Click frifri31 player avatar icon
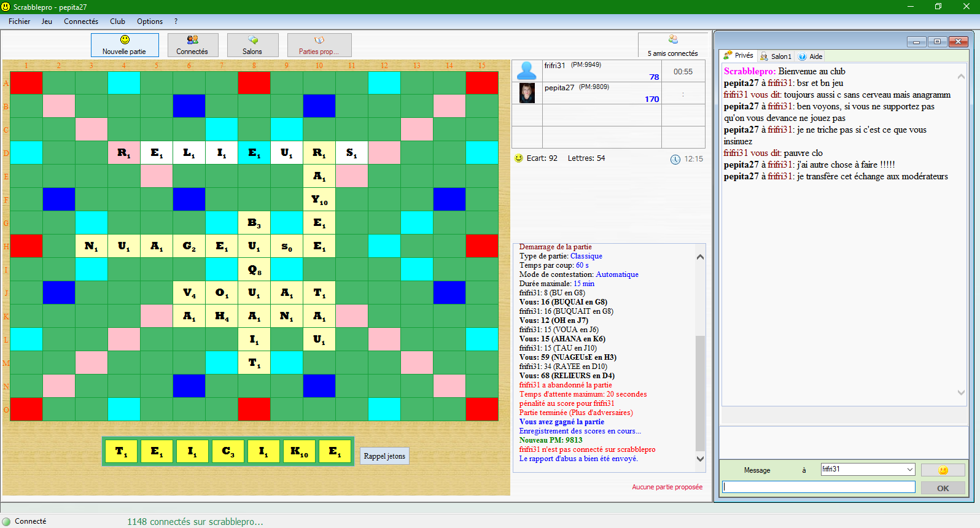The width and height of the screenshot is (980, 528). point(527,71)
